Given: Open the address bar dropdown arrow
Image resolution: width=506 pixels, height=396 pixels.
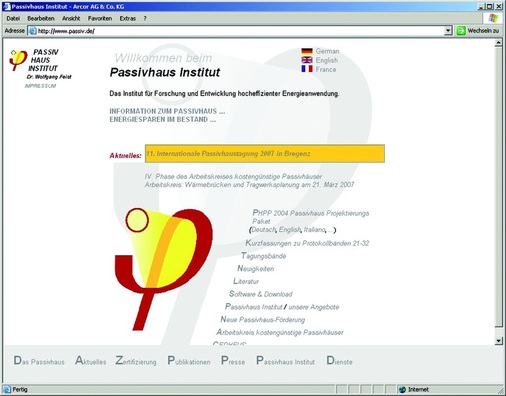Looking at the screenshot, I should 448,31.
